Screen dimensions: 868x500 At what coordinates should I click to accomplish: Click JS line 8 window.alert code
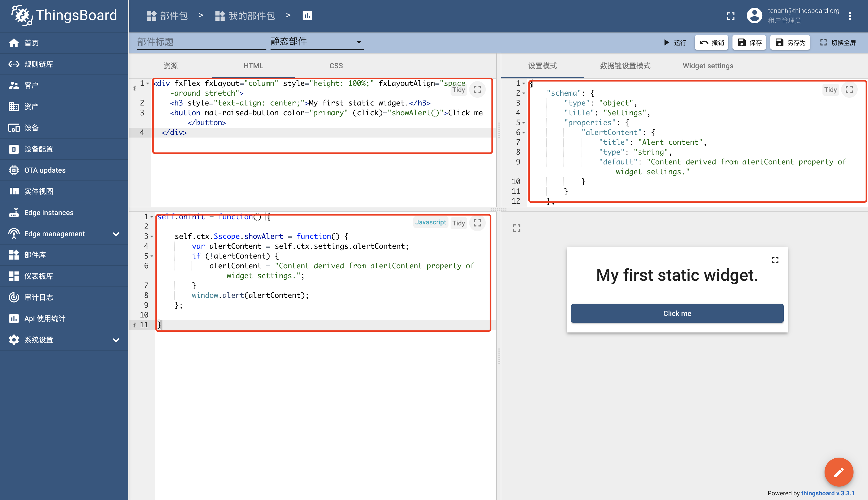pos(250,295)
